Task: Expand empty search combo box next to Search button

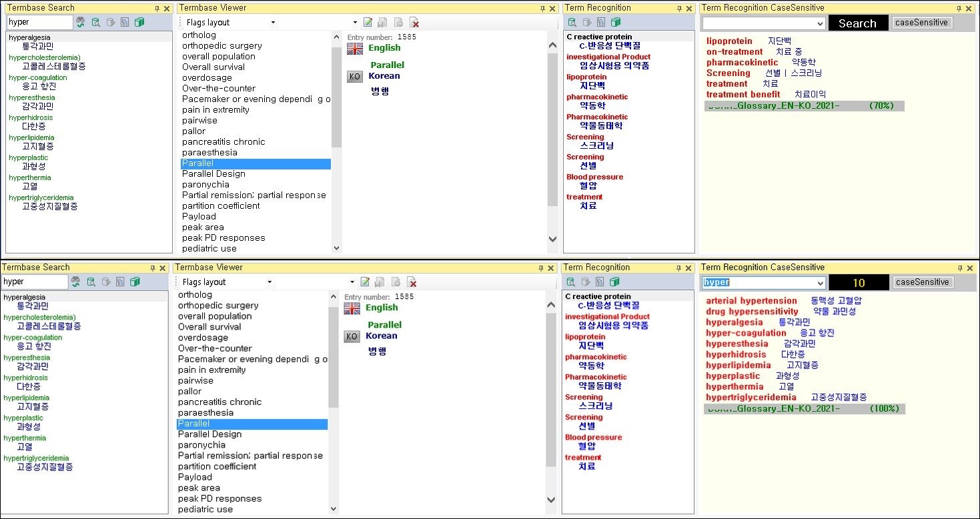Action: pos(821,23)
